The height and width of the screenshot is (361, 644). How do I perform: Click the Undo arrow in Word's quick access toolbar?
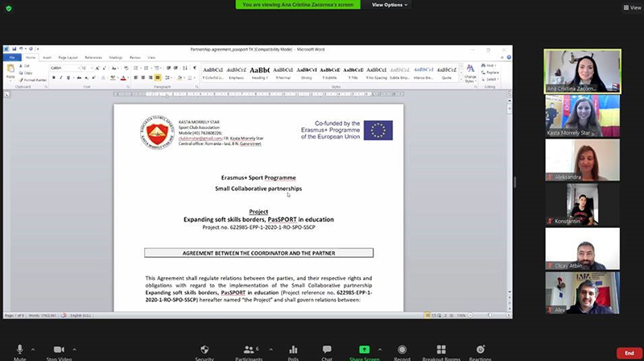point(21,49)
